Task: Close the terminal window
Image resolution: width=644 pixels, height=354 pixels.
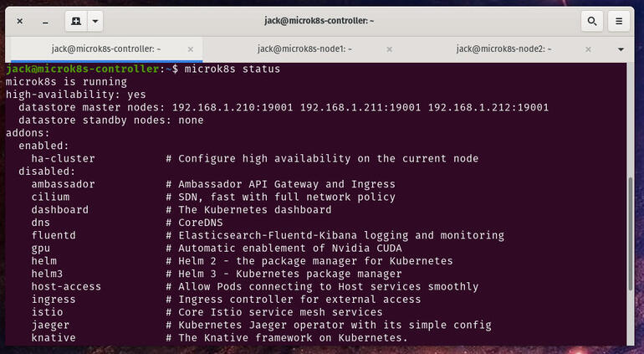Action: (20, 21)
